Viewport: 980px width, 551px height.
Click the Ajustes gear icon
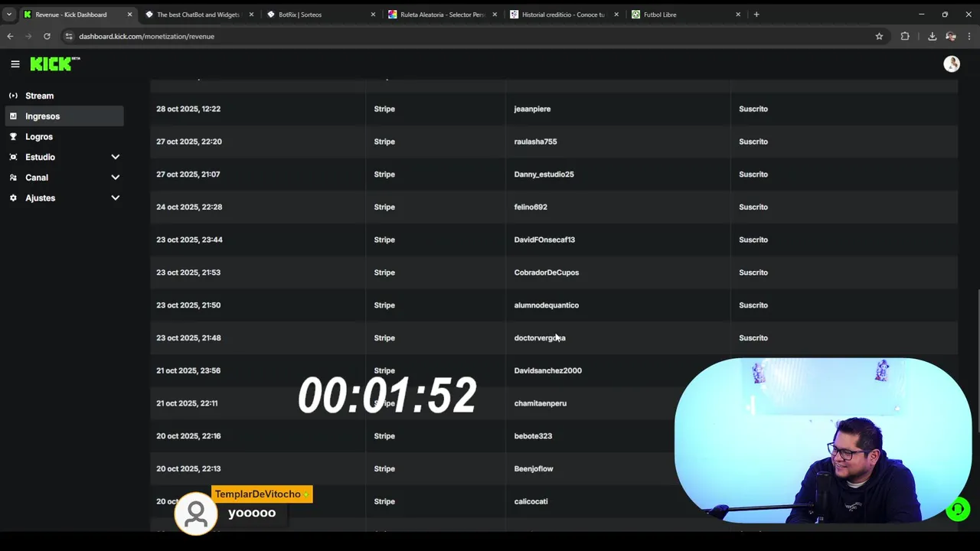point(13,198)
